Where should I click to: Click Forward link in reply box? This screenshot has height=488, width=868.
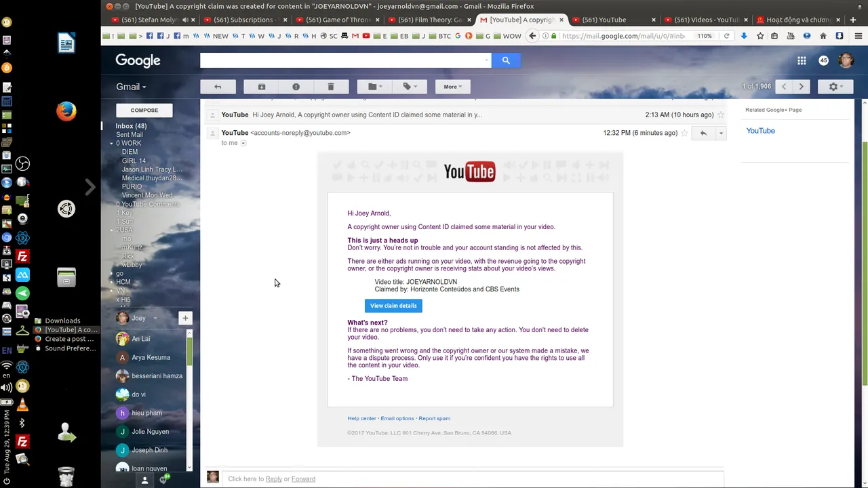pyautogui.click(x=303, y=479)
